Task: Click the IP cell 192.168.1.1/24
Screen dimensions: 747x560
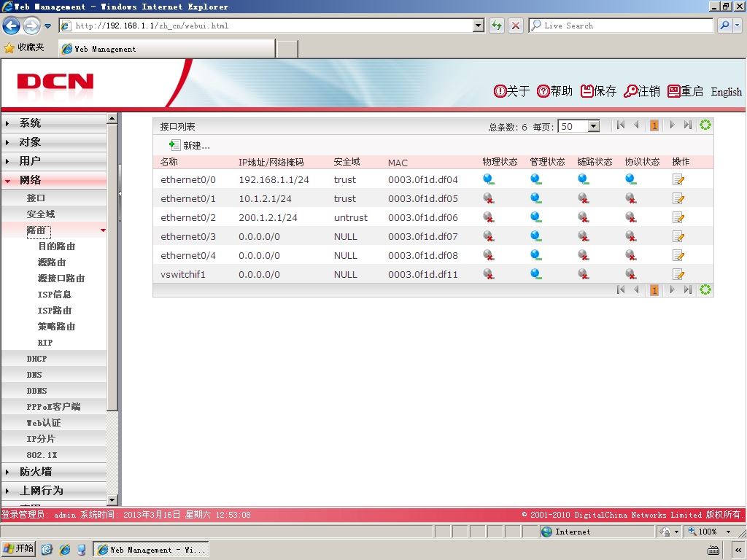Action: tap(274, 179)
